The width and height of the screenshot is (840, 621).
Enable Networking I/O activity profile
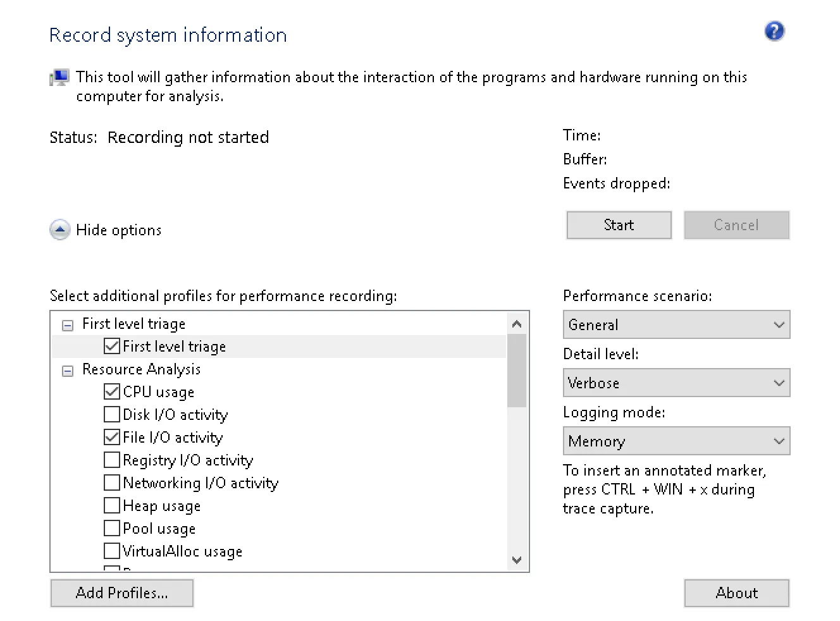coord(112,483)
